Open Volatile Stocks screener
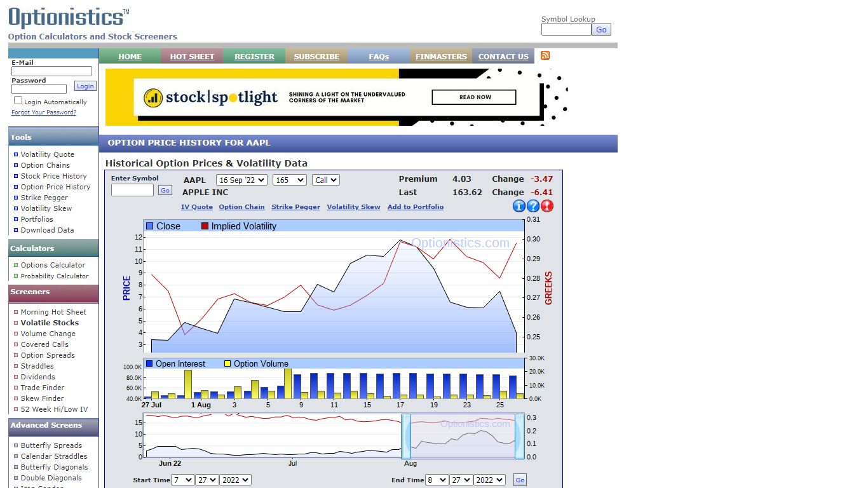The height and width of the screenshot is (488, 868). point(50,323)
